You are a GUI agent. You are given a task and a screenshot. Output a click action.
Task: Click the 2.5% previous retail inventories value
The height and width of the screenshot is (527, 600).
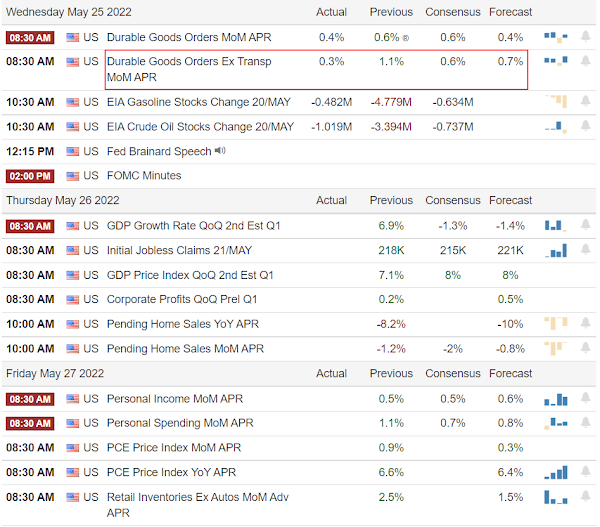coord(391,497)
